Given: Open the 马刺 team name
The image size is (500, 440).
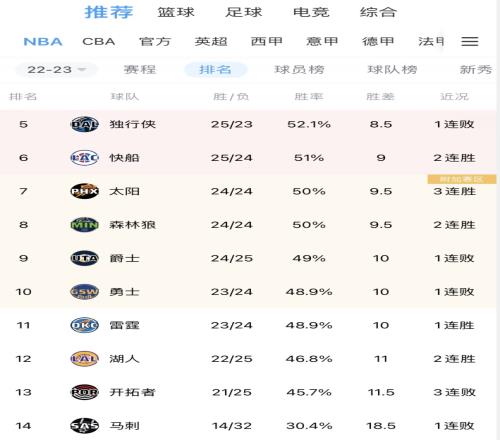Looking at the screenshot, I should 125,426.
